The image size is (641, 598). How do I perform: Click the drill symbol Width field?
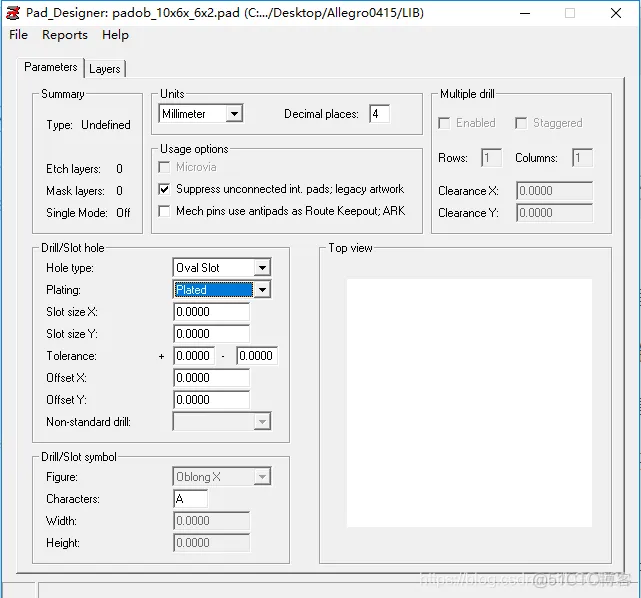click(211, 521)
